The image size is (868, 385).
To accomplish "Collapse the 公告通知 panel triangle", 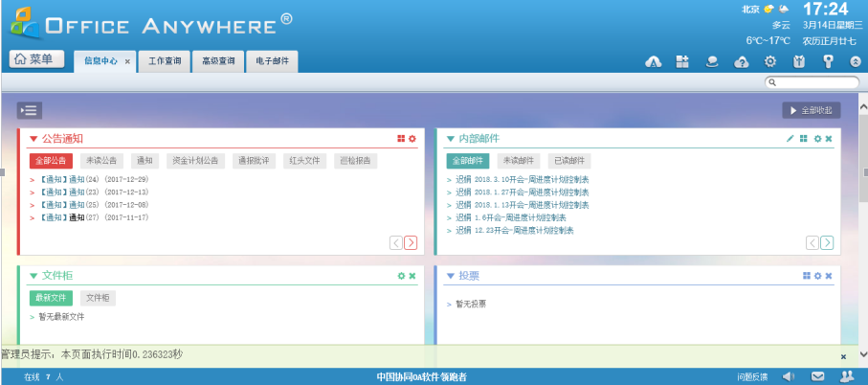I will pos(33,140).
